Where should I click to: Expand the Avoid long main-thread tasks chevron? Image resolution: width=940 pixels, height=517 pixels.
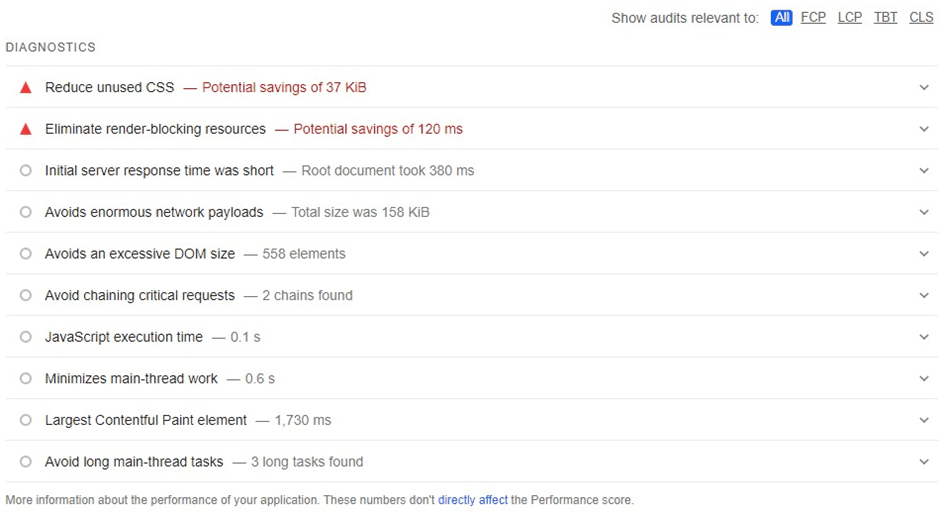pos(924,462)
